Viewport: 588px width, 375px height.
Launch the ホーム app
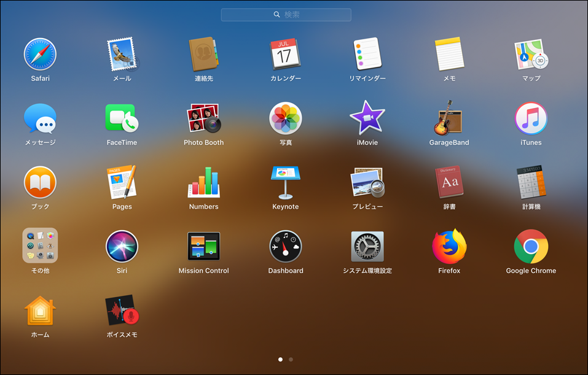[x=40, y=311]
